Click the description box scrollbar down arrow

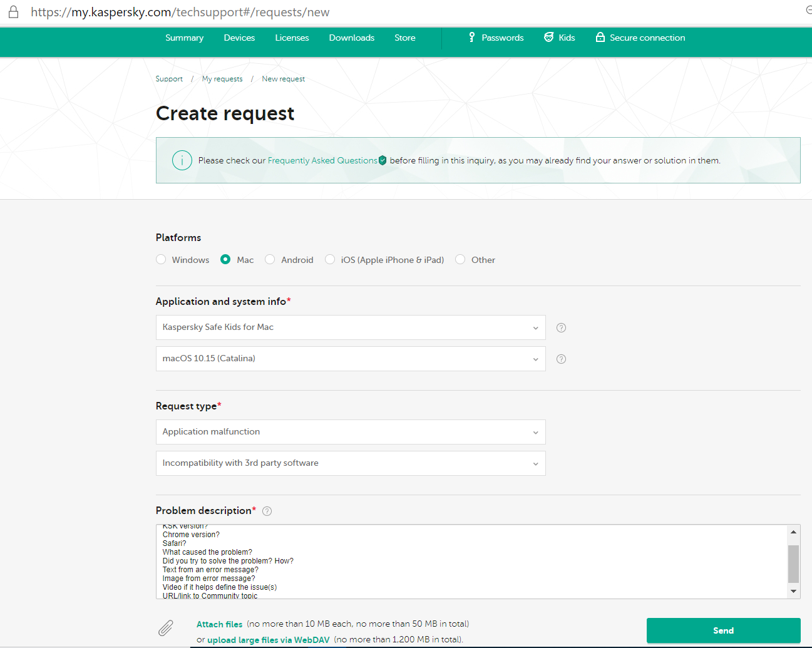click(794, 591)
